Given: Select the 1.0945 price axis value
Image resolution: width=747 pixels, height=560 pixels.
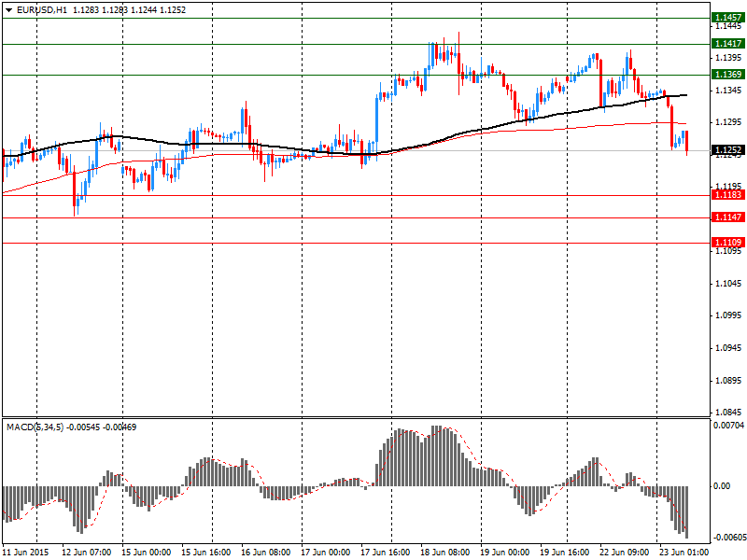Looking at the screenshot, I should pyautogui.click(x=728, y=347).
